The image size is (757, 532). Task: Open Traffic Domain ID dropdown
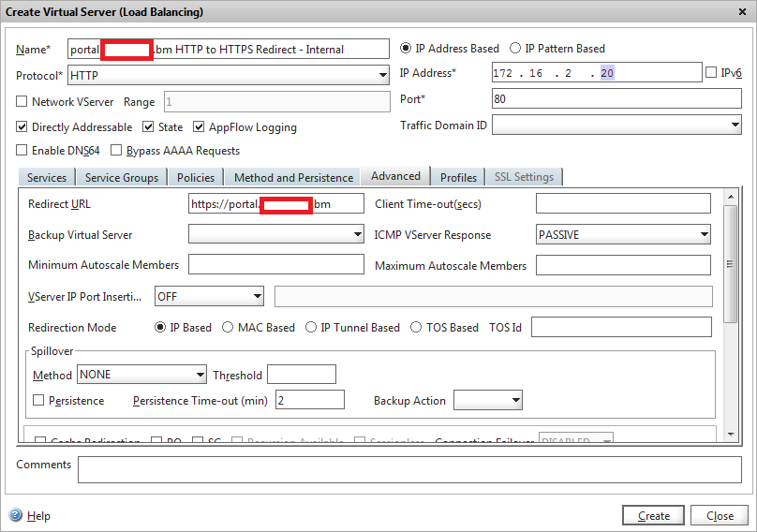pyautogui.click(x=616, y=125)
